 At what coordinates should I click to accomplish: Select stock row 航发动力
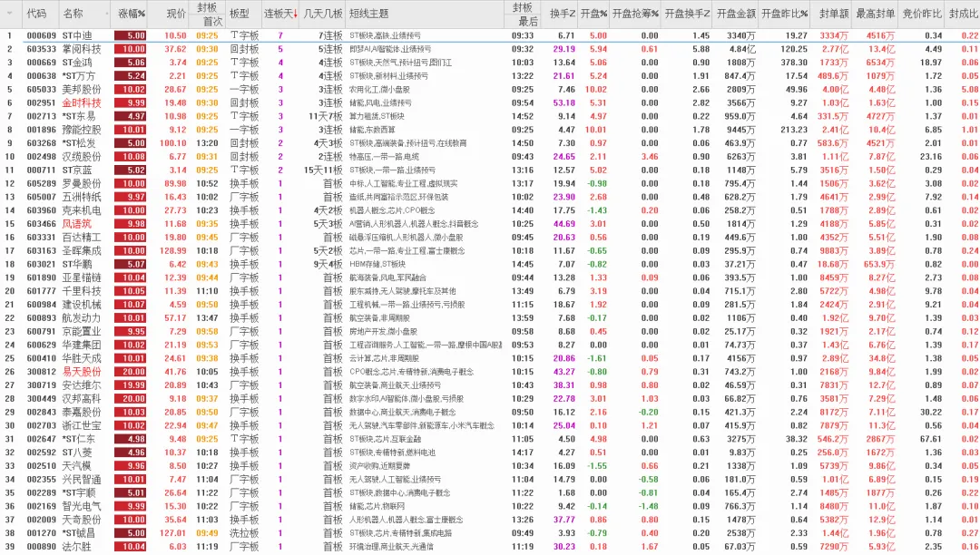(490, 317)
